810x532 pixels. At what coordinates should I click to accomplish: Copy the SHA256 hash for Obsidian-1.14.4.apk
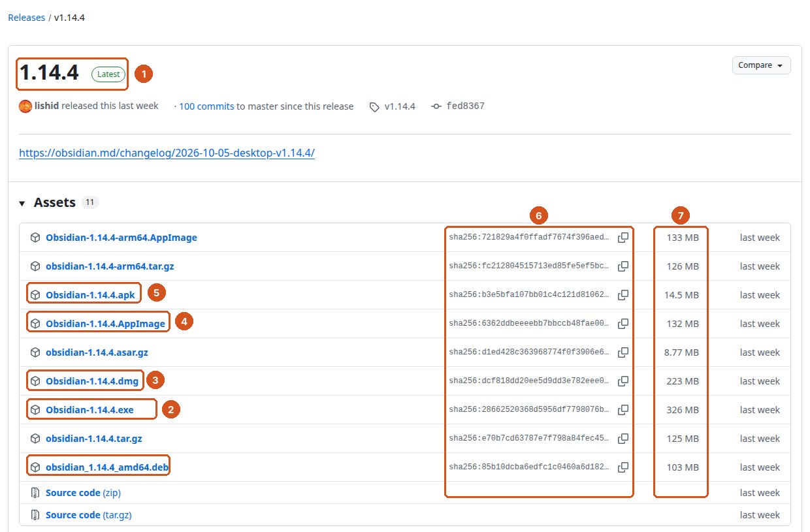[x=623, y=295]
